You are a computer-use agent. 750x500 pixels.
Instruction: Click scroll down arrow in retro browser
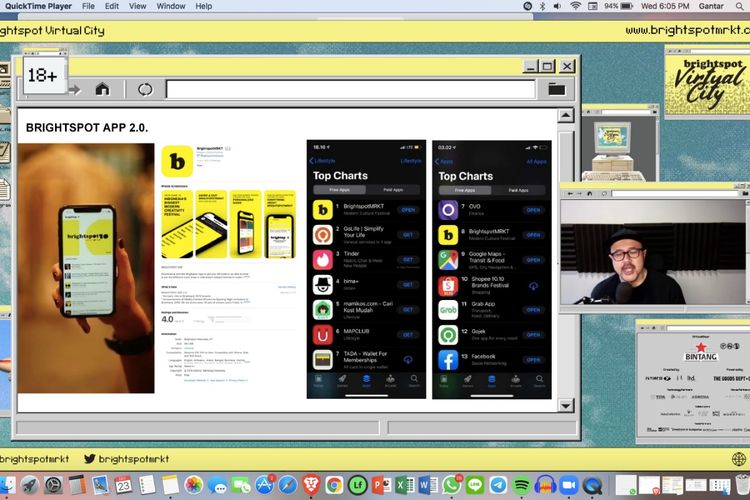click(x=566, y=406)
